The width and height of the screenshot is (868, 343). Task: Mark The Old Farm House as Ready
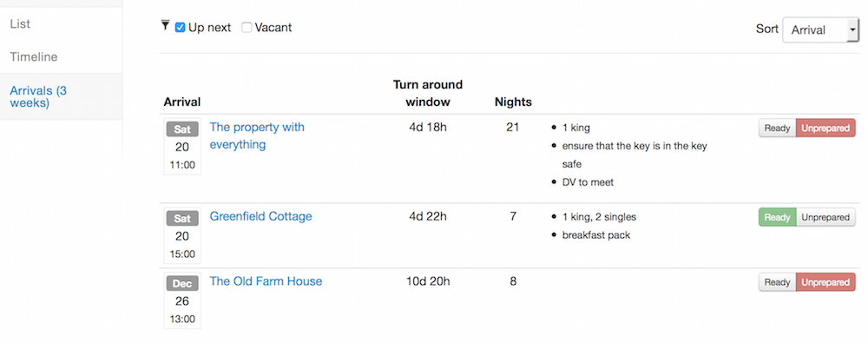pos(777,282)
